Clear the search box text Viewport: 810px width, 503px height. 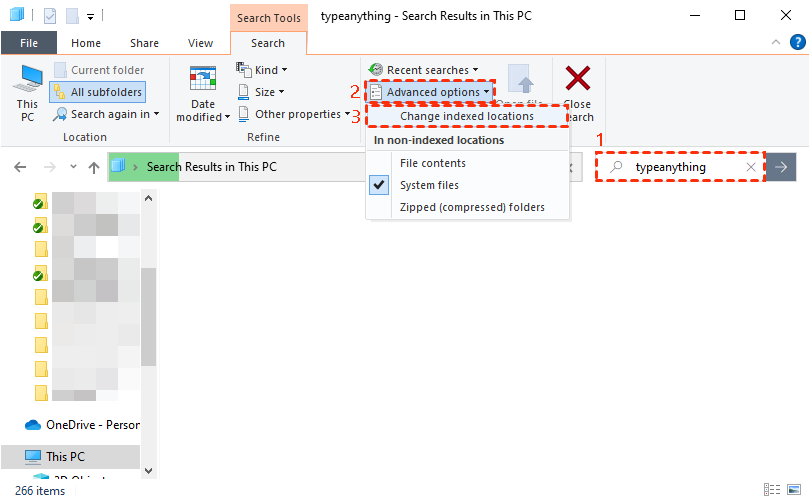coord(751,167)
